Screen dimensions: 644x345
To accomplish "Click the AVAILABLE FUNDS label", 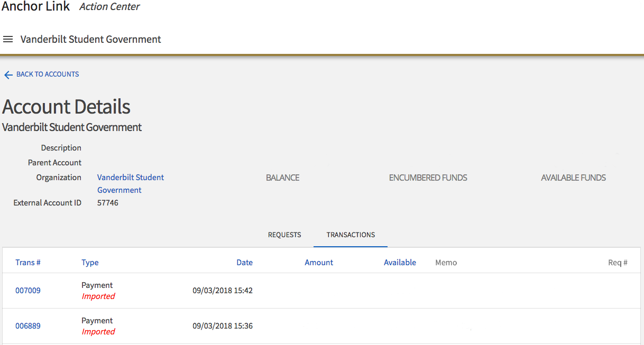I will tap(574, 178).
